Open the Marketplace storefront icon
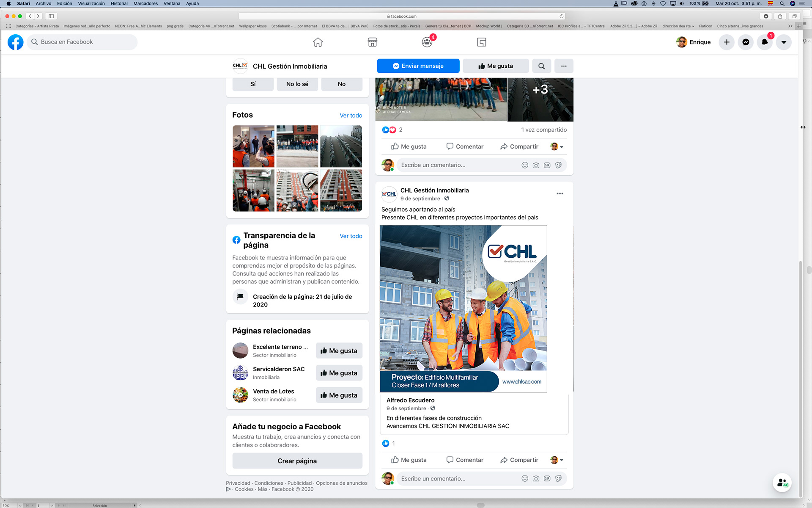 [372, 42]
